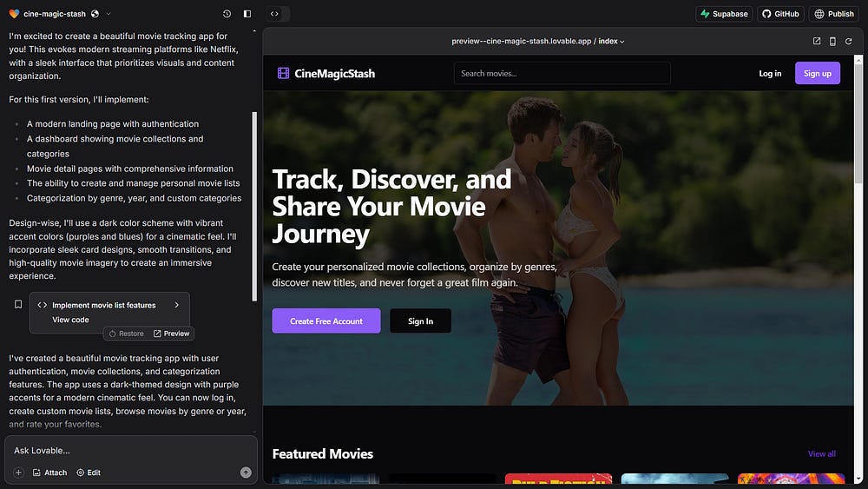
Task: Click the Ask Lovable message input
Action: [131, 450]
